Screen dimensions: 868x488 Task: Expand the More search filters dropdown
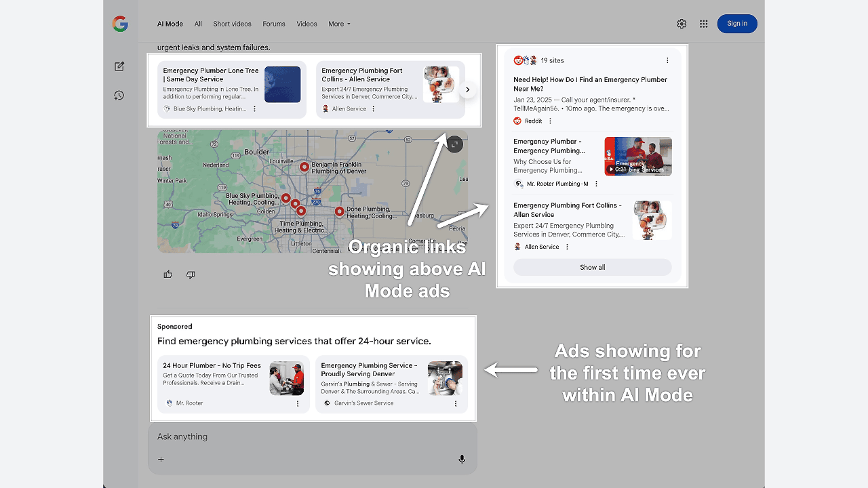[x=339, y=24]
